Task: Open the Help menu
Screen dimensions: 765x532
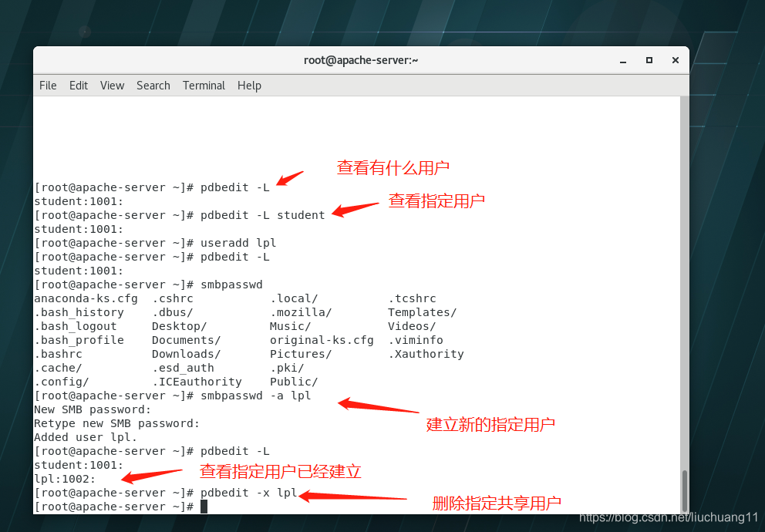Action: click(x=249, y=86)
